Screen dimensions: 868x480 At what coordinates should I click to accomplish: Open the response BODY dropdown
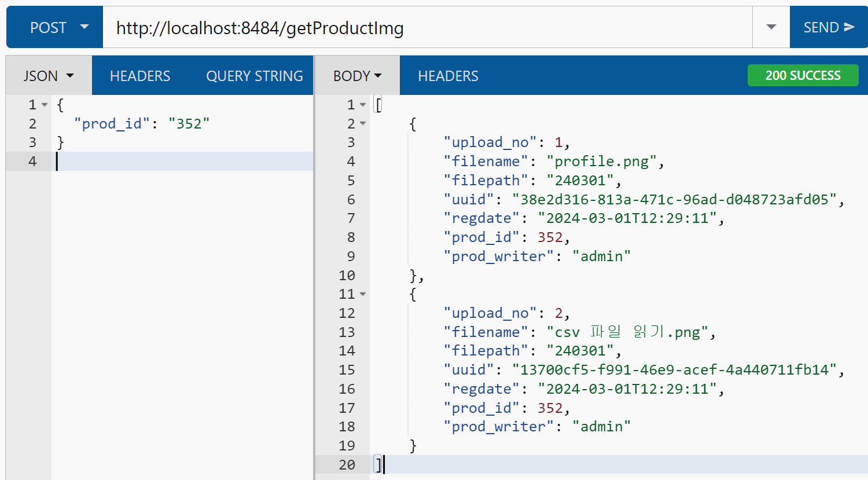tap(357, 76)
